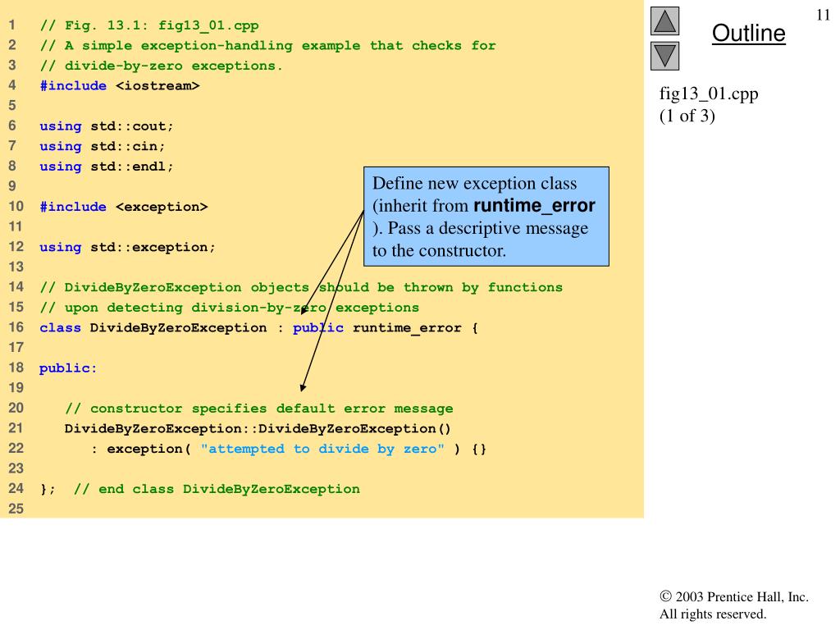The image size is (840, 630).
Task: Click the 'divide-by-zero exceptions.' comment on line 3
Action: click(x=162, y=66)
